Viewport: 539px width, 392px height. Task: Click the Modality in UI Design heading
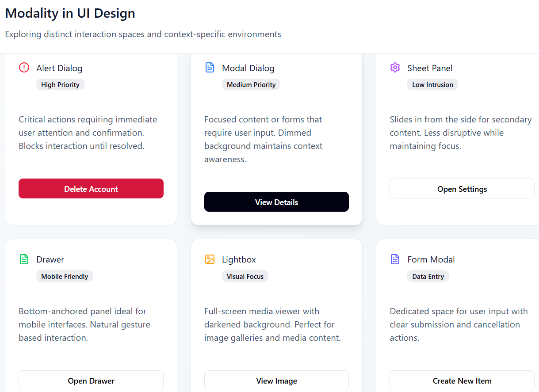coord(70,13)
